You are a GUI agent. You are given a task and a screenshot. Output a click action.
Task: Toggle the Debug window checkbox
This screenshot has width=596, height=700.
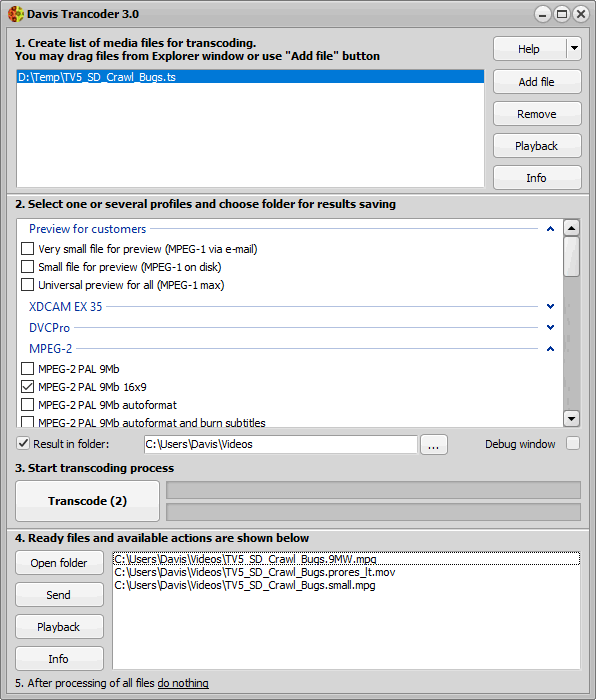pyautogui.click(x=573, y=443)
